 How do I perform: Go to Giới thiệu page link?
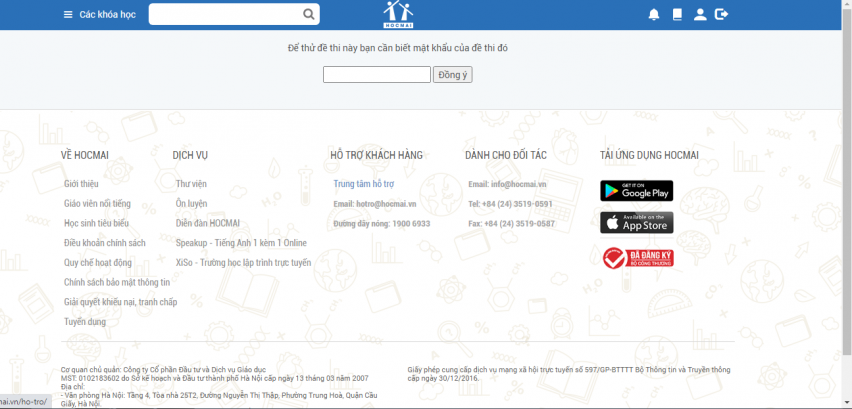pos(81,184)
